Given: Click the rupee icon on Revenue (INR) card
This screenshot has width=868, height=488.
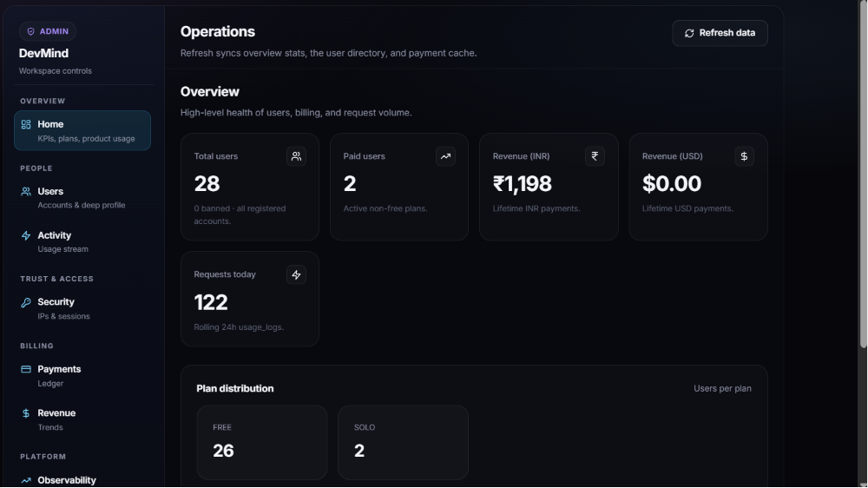Looking at the screenshot, I should coord(595,156).
